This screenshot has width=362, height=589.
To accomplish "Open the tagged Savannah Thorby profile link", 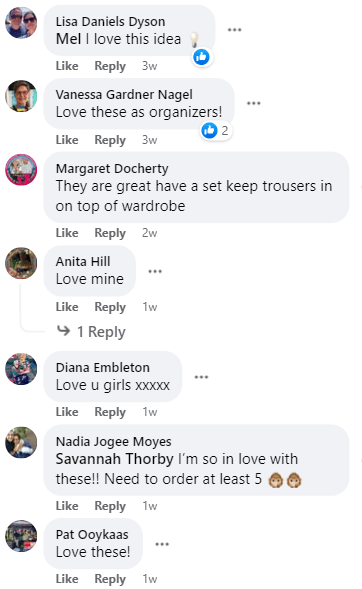I will (115, 459).
